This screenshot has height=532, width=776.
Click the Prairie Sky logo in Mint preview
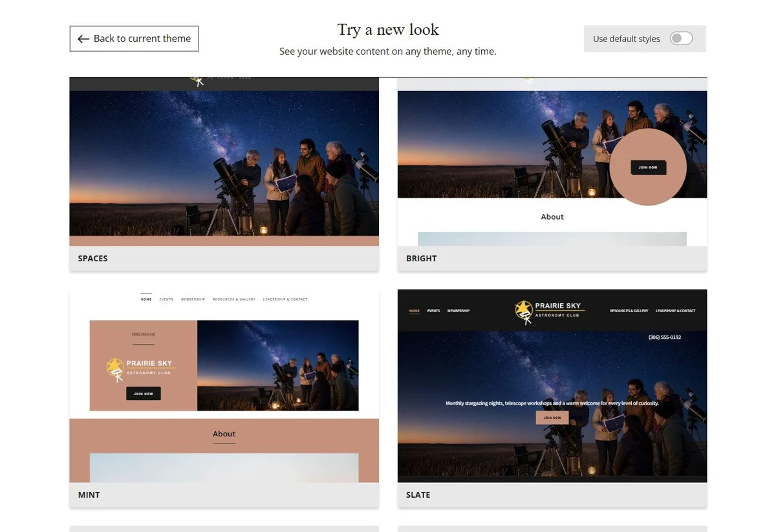[141, 369]
